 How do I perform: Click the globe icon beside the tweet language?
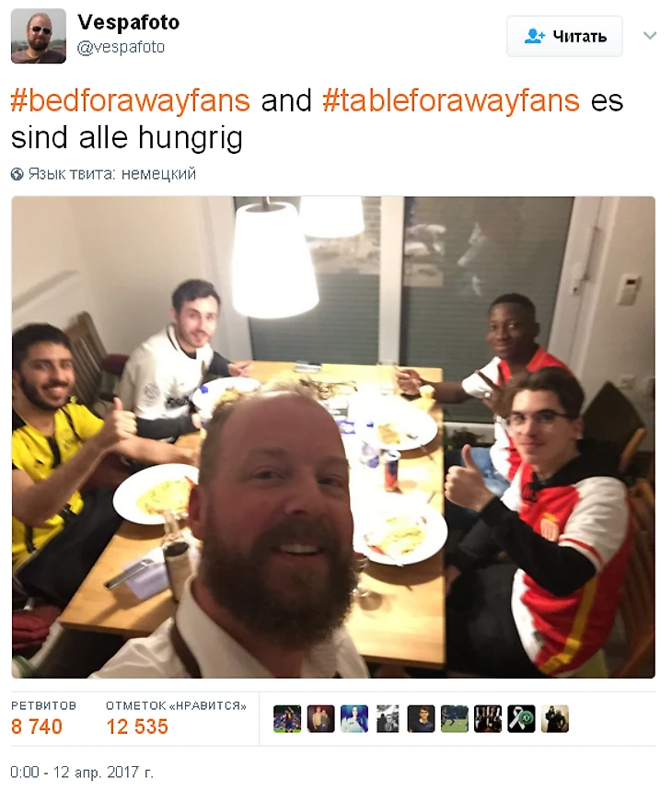pos(17,174)
